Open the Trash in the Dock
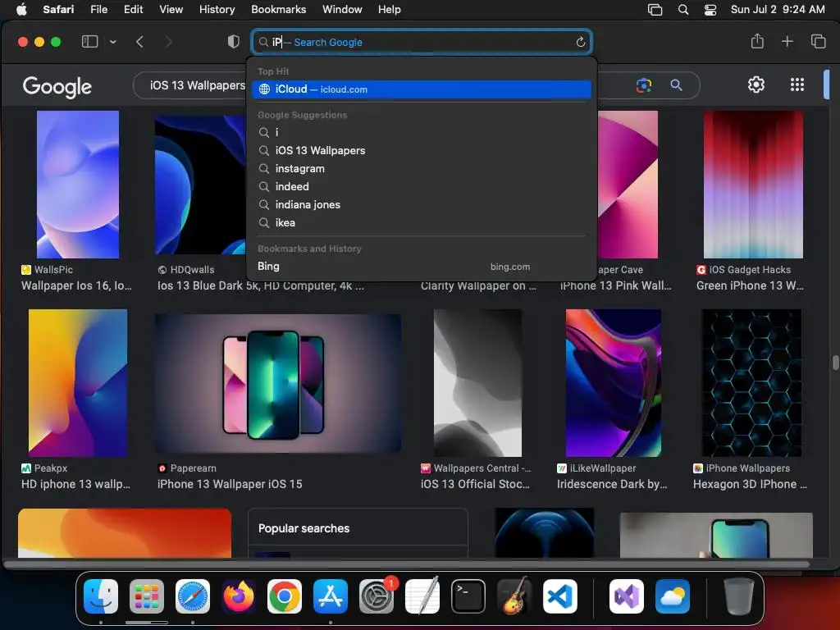This screenshot has height=630, width=840. pyautogui.click(x=739, y=596)
